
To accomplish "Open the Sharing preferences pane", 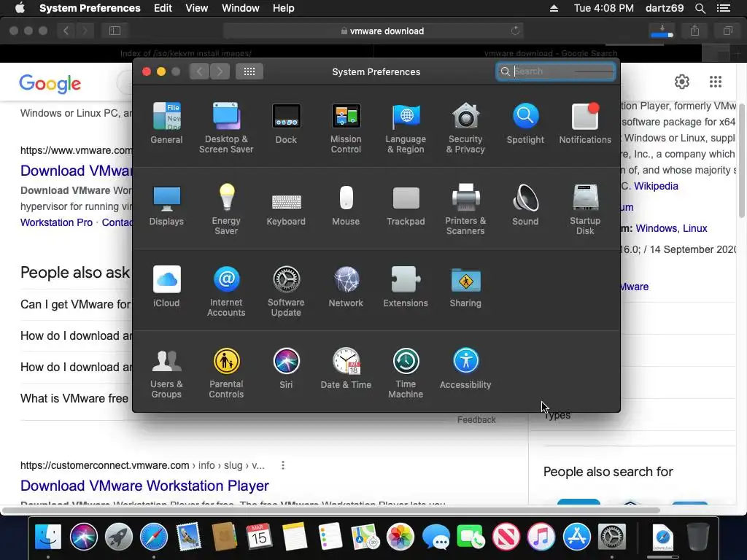I will 465,287.
